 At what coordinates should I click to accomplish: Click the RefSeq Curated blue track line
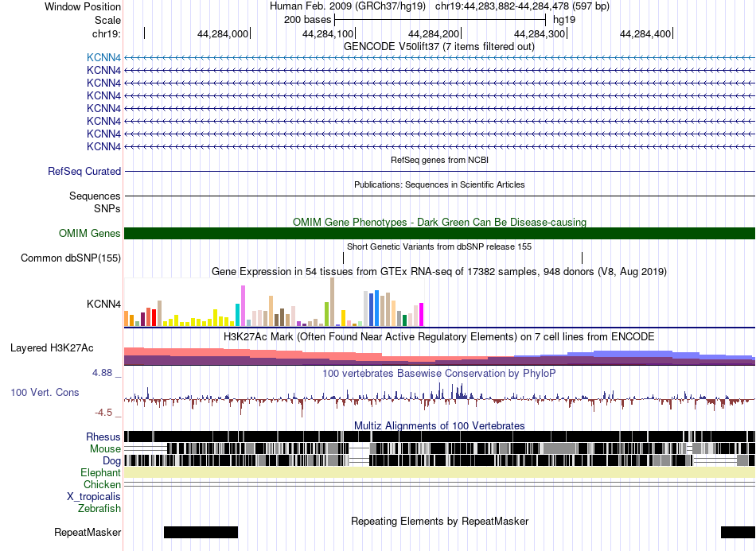pyautogui.click(x=440, y=172)
